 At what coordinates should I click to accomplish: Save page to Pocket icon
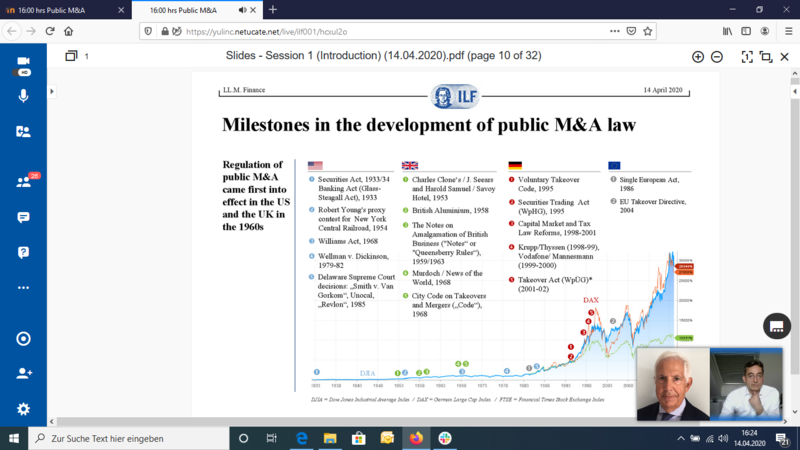(631, 32)
